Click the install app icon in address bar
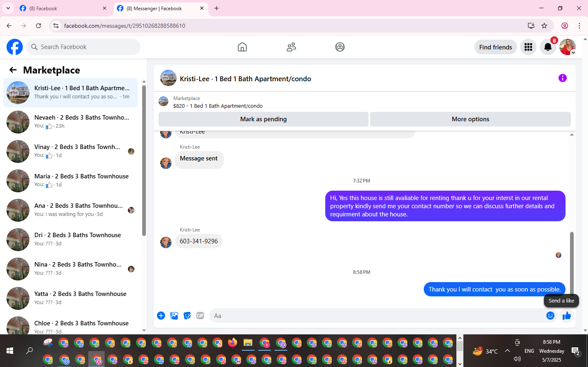Image resolution: width=588 pixels, height=367 pixels. pos(531,26)
